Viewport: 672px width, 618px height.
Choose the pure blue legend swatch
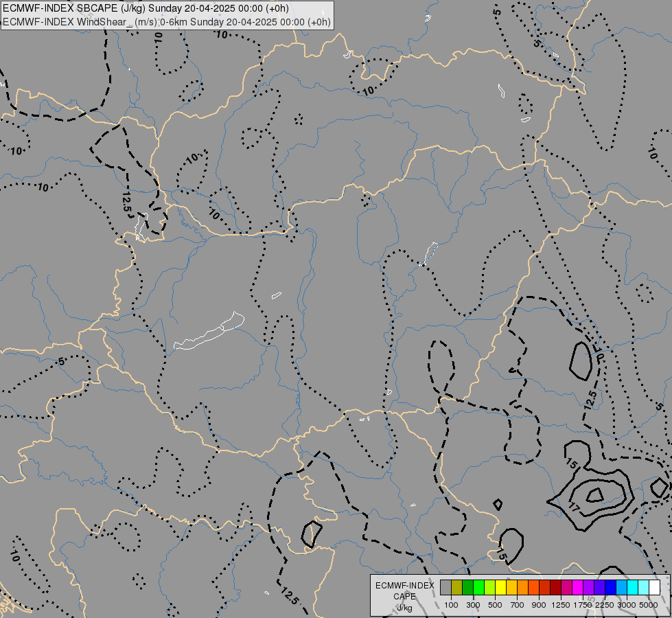(x=610, y=588)
